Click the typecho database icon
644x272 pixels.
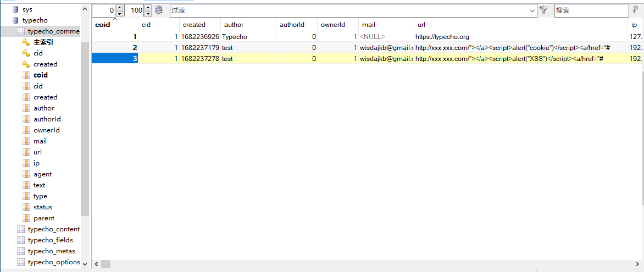pos(15,20)
